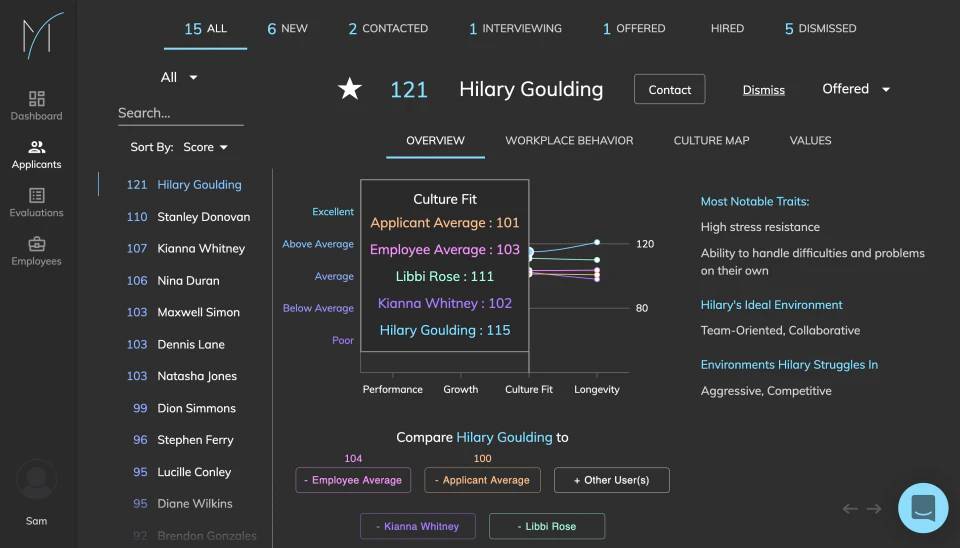960x548 pixels.
Task: Click the right arrow navigation icon
Action: pyautogui.click(x=874, y=509)
